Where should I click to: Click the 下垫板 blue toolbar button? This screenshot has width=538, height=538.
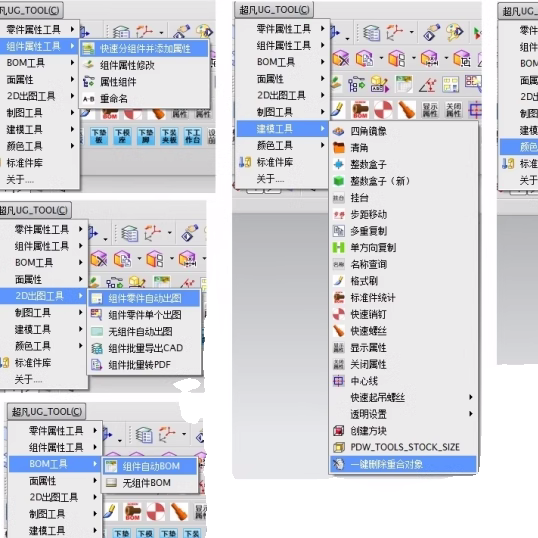(99, 136)
